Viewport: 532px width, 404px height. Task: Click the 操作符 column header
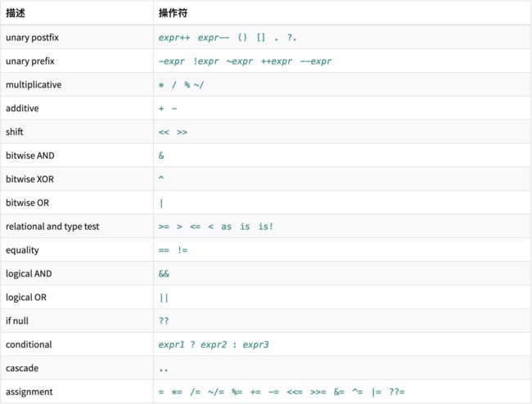click(173, 13)
